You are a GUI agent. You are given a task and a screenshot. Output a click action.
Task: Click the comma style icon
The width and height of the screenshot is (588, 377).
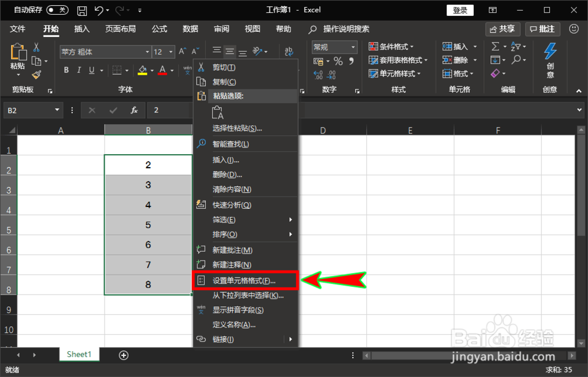(351, 61)
